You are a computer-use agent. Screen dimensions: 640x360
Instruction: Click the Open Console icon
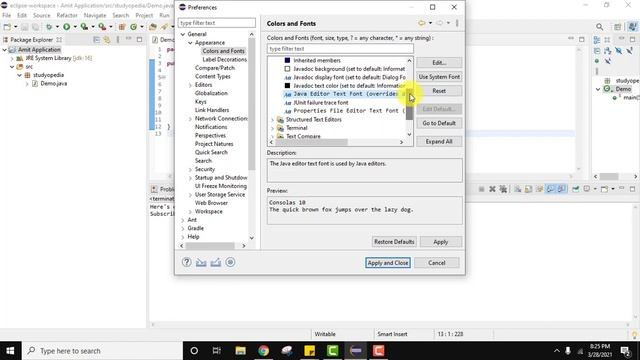point(604,189)
